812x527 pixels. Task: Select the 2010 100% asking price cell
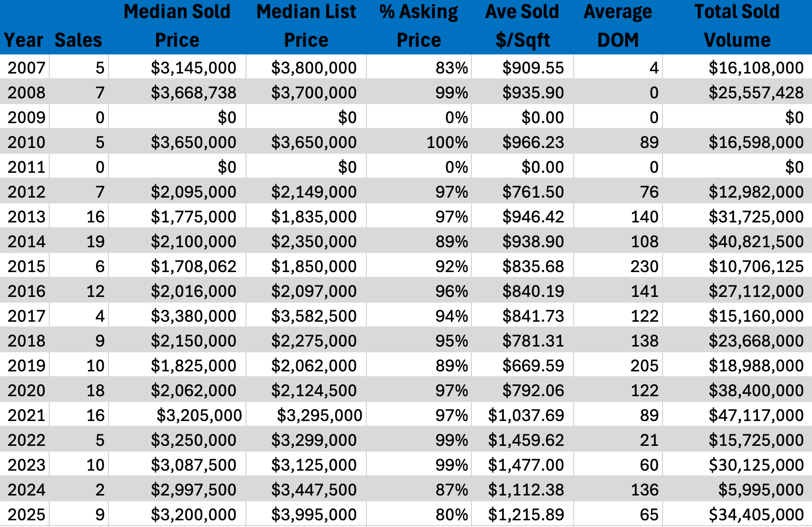pyautogui.click(x=447, y=142)
